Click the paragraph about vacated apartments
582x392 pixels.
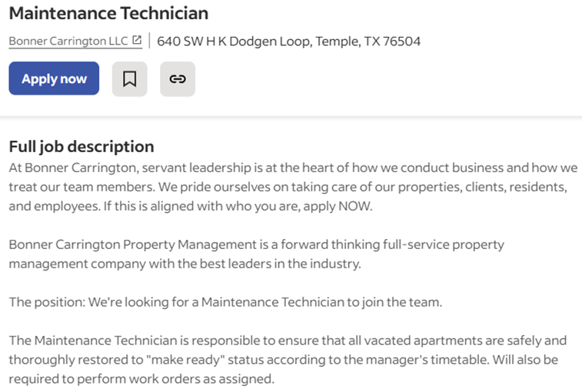[288, 360]
